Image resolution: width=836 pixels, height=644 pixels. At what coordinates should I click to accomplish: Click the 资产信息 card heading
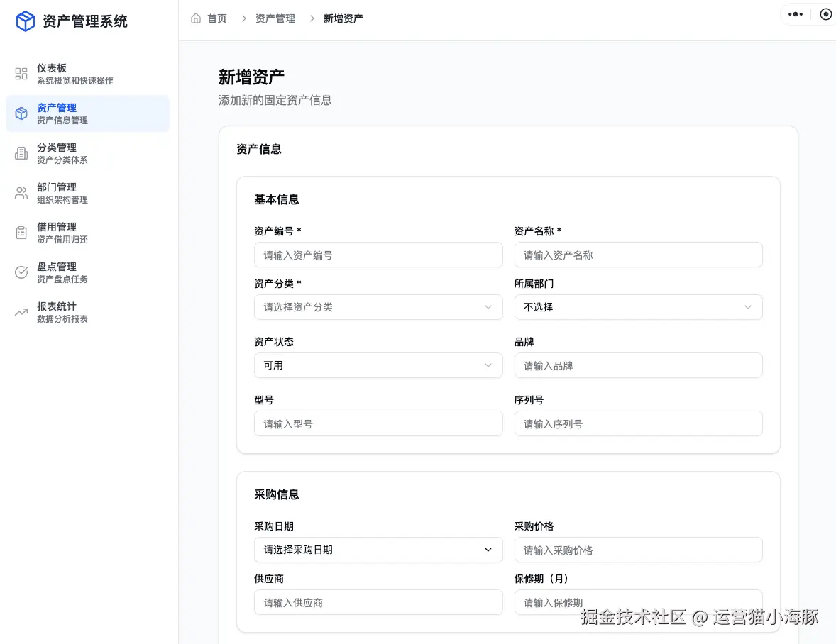258,149
